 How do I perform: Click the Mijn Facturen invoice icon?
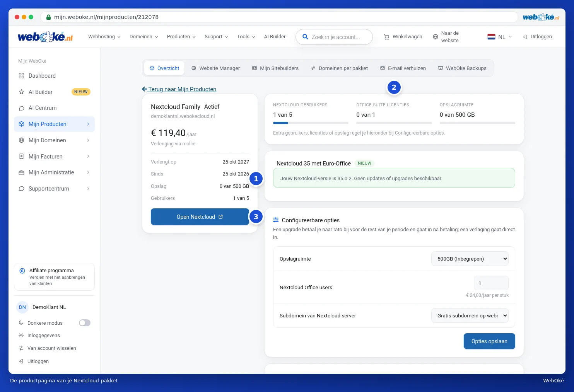[x=21, y=157]
